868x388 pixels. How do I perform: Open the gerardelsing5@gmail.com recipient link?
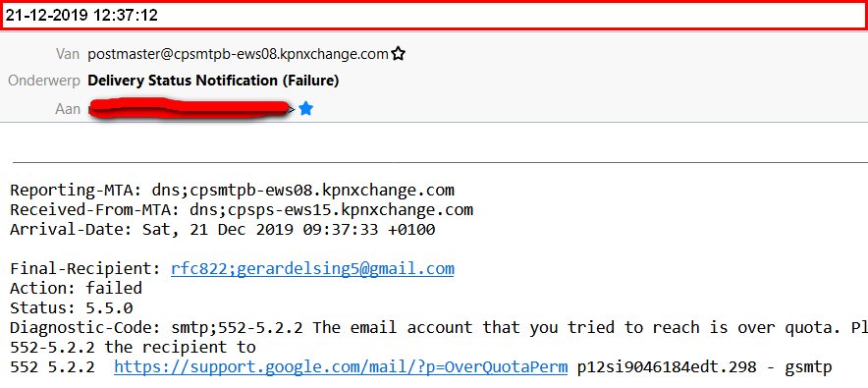coord(312,269)
